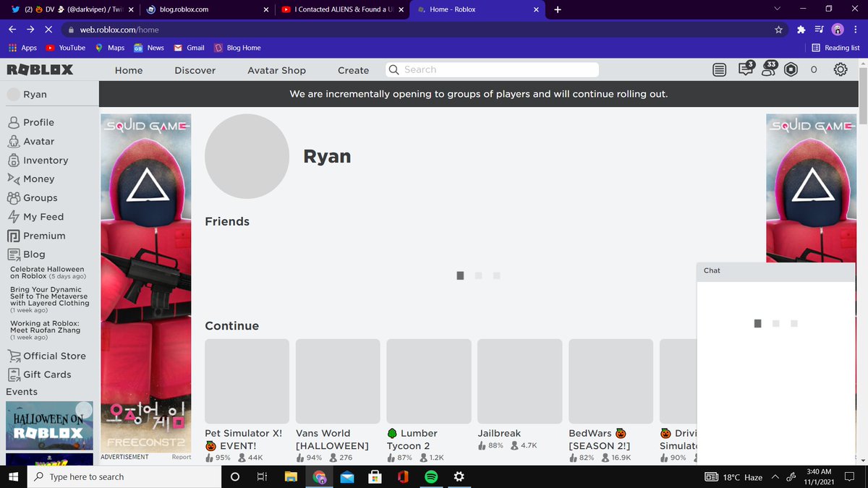Open the Chrome three-dot menu
Image resolution: width=868 pixels, height=488 pixels.
pyautogui.click(x=857, y=30)
